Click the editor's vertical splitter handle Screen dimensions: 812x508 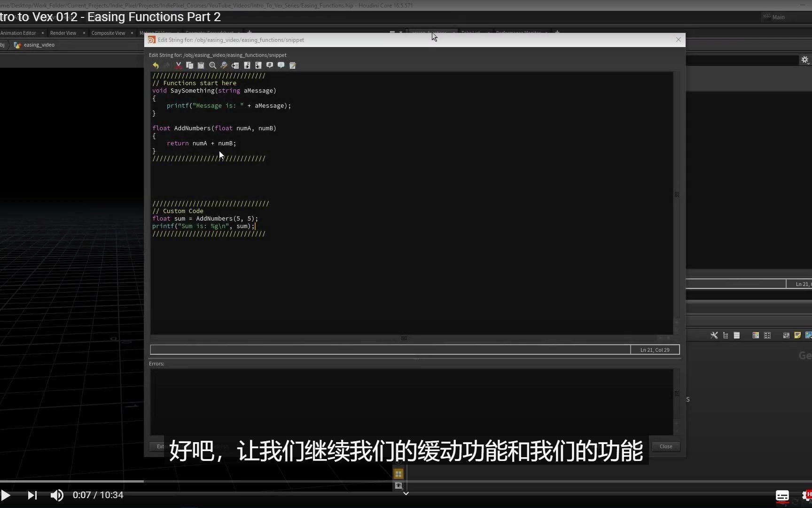pos(677,195)
